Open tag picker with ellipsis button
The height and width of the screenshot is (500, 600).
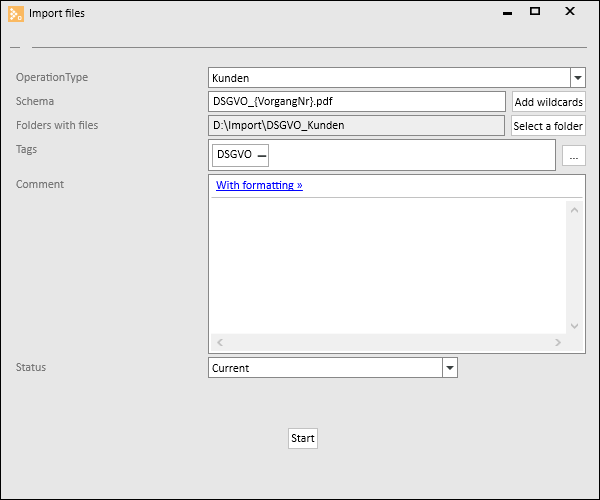click(574, 156)
